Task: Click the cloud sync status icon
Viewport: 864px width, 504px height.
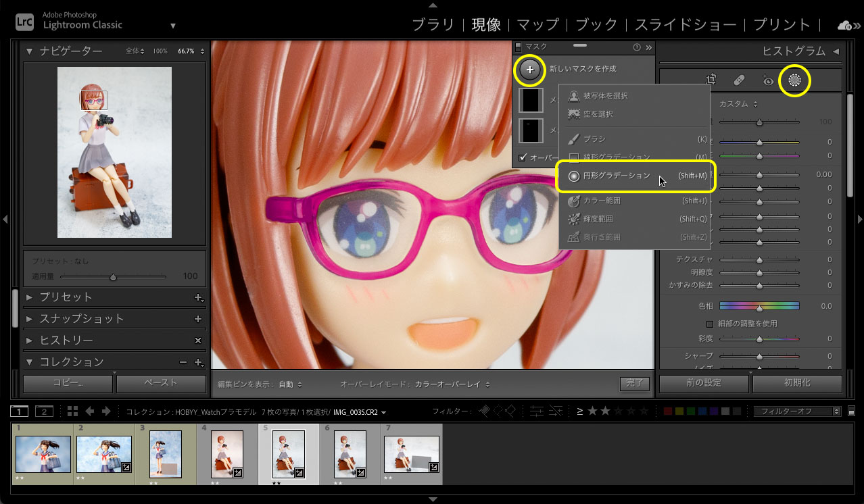Action: (844, 26)
